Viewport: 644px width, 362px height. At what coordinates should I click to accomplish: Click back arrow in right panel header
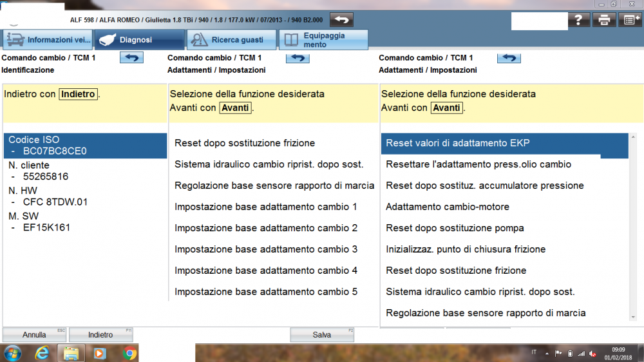[509, 58]
